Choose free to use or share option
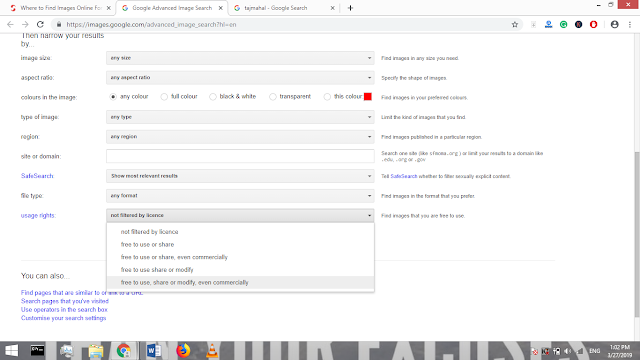Viewport: 640px width, 360px height. click(x=240, y=244)
